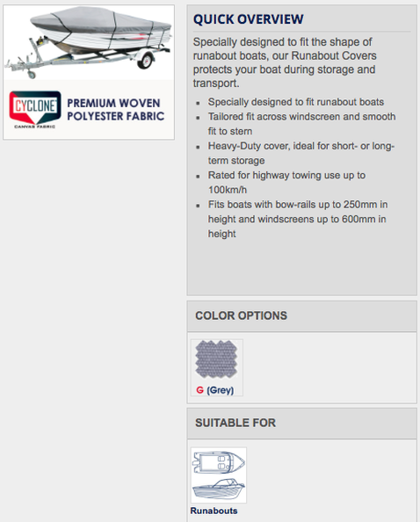Click Premium Woven Polyester Fabric text
The height and width of the screenshot is (522, 420).
115,110
